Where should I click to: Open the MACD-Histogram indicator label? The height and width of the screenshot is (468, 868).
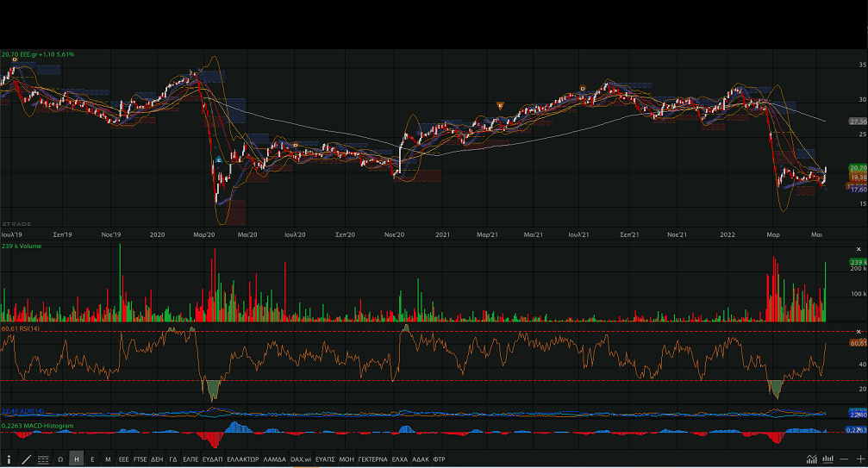[x=37, y=425]
